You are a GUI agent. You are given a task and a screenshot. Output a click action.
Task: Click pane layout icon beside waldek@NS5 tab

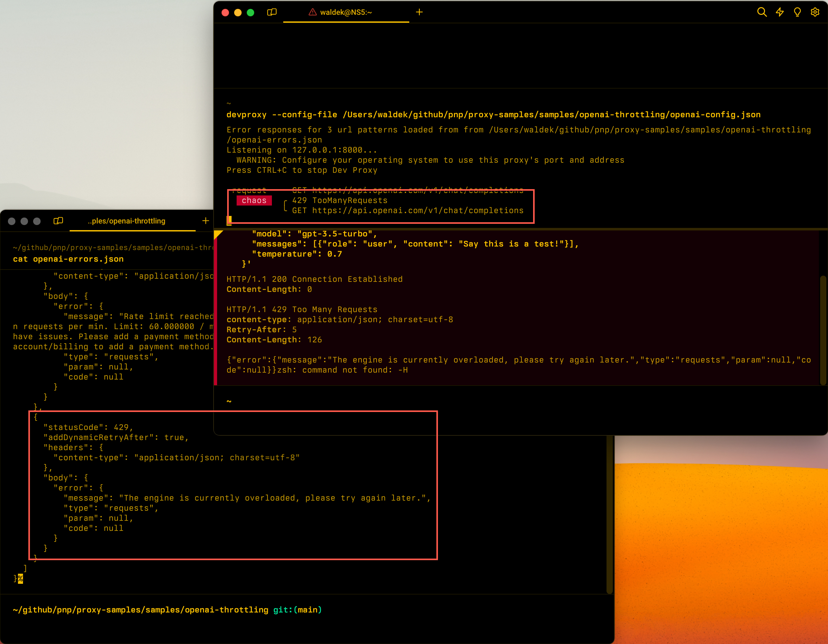(272, 12)
